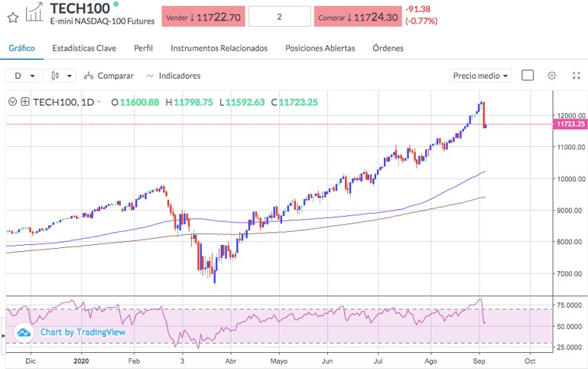Viewport: 588px width, 369px height.
Task: Click the TECH100, 1D legend title
Action: (x=63, y=102)
